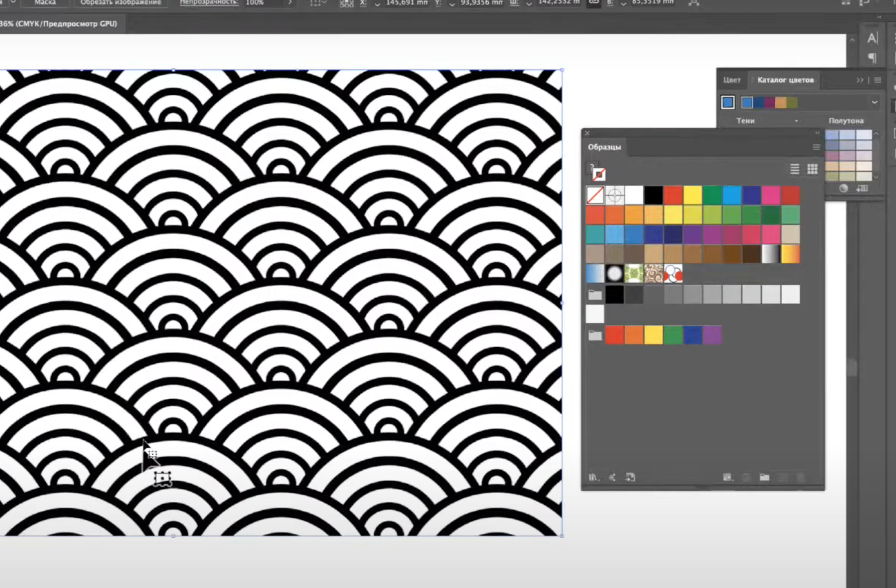The image size is (896, 588).
Task: Click the Маска button
Action: click(45, 3)
